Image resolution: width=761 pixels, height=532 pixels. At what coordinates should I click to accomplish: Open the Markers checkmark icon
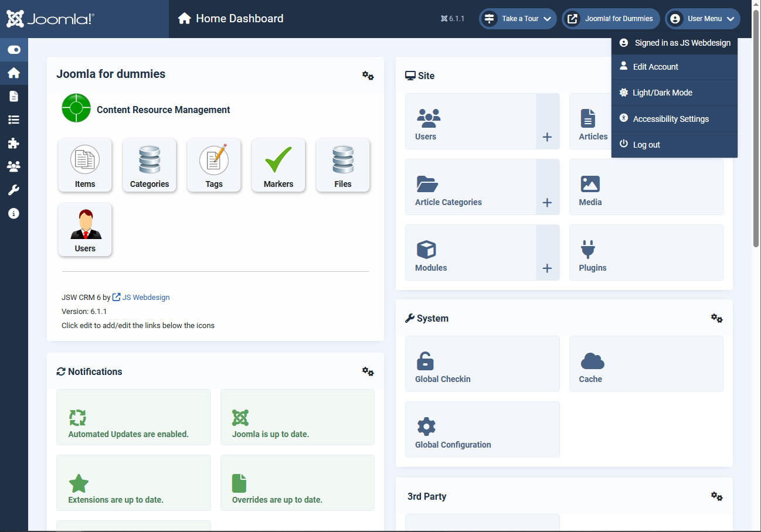coord(278,165)
